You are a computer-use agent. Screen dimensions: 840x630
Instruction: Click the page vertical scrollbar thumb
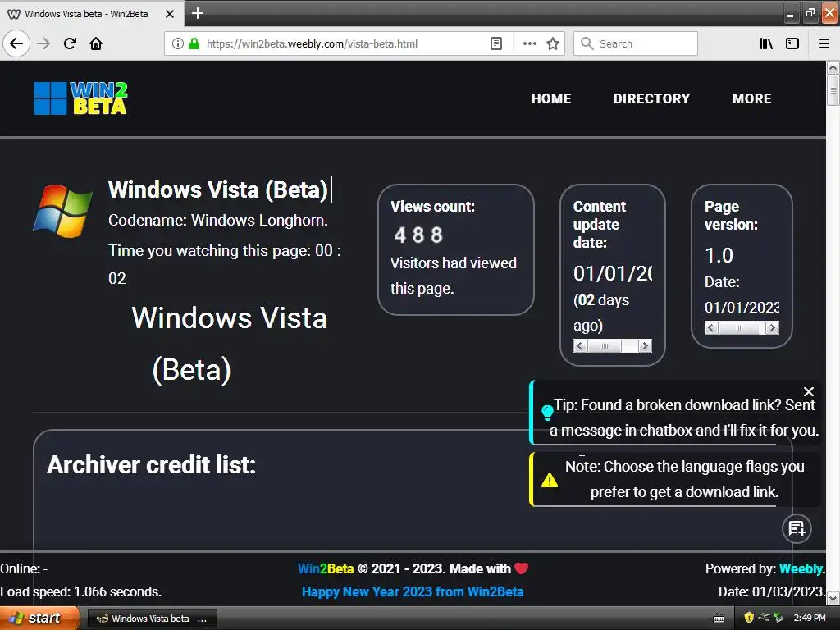tap(833, 90)
